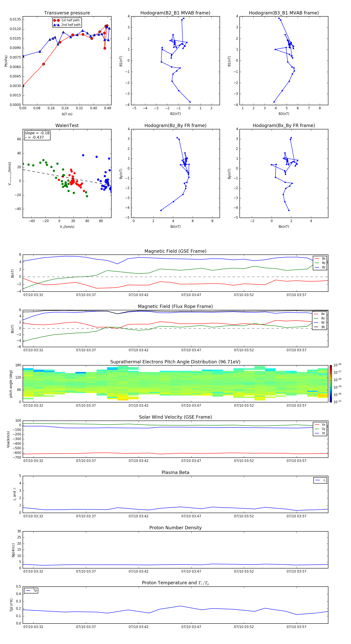351x644 pixels.
Task: Click '07/10 03:42' tick under Proton Number Density
Action: tap(138, 571)
